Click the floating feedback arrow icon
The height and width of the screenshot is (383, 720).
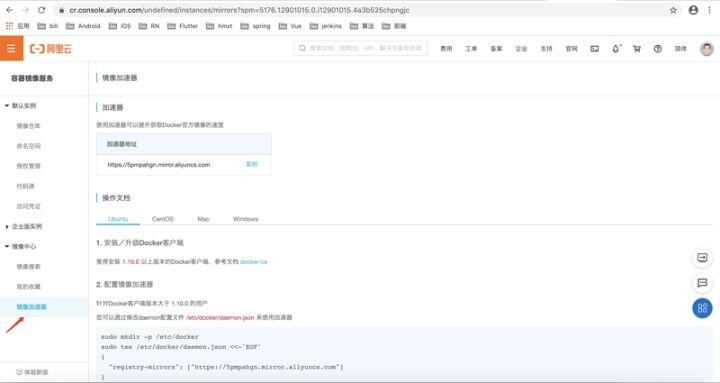click(702, 258)
